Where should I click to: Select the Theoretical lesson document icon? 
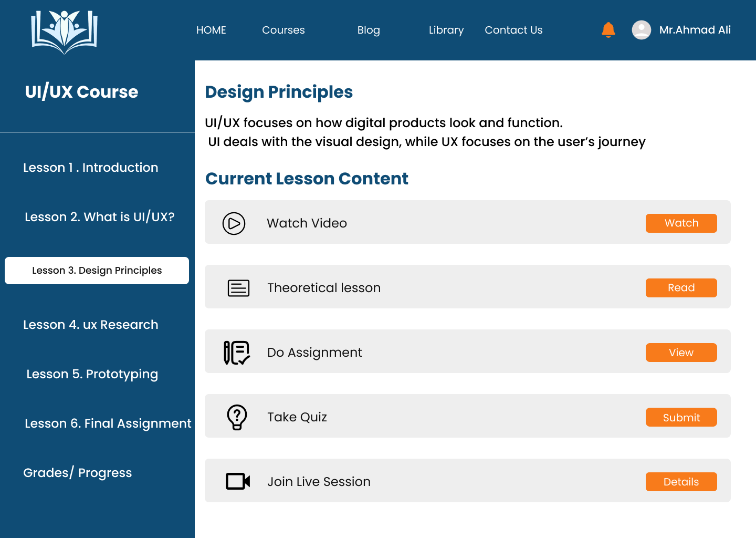[x=238, y=288]
